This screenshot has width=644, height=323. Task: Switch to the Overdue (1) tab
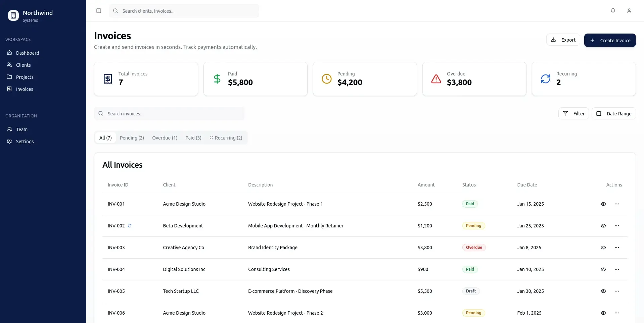pos(165,138)
